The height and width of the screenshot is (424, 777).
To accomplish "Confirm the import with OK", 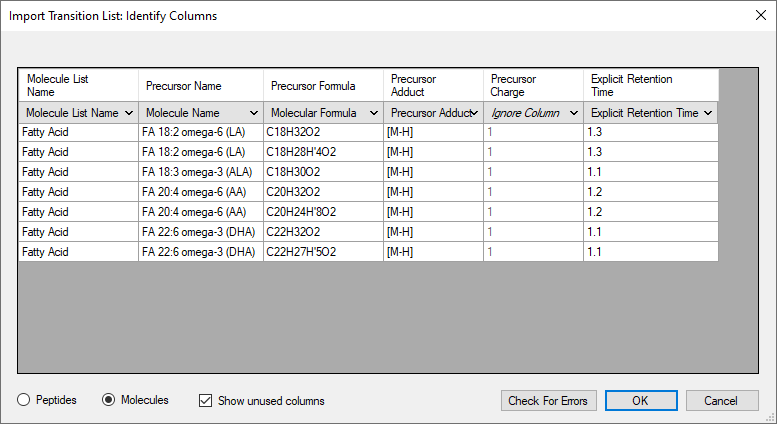I will [641, 400].
